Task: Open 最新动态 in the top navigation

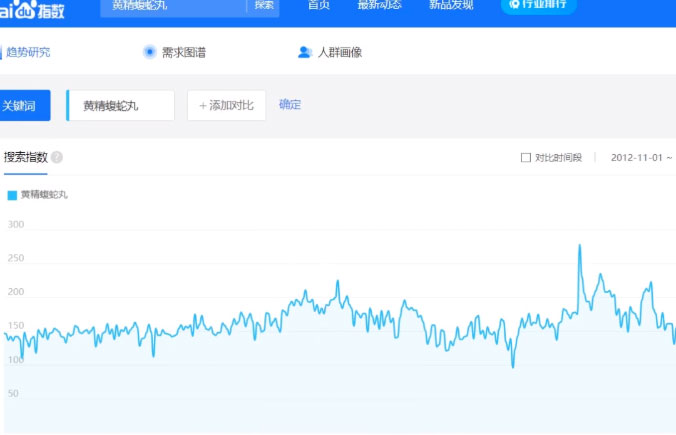Action: tap(379, 5)
